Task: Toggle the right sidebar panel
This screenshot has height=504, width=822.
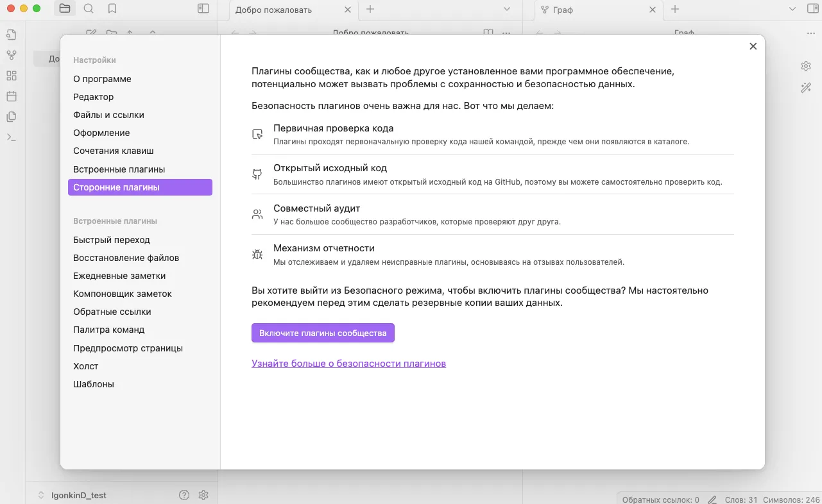Action: (x=812, y=9)
